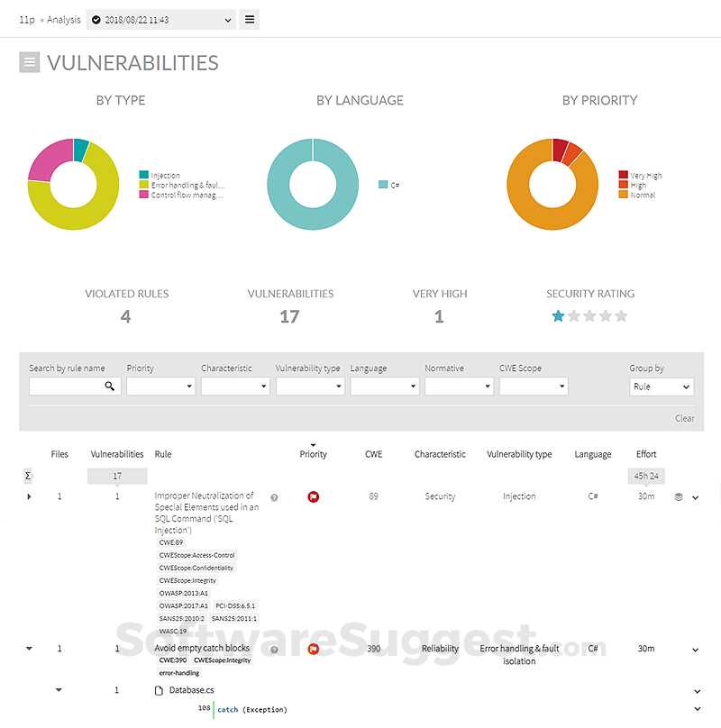The height and width of the screenshot is (728, 721).
Task: Click the 11p breadcrumb project link
Action: (x=26, y=19)
